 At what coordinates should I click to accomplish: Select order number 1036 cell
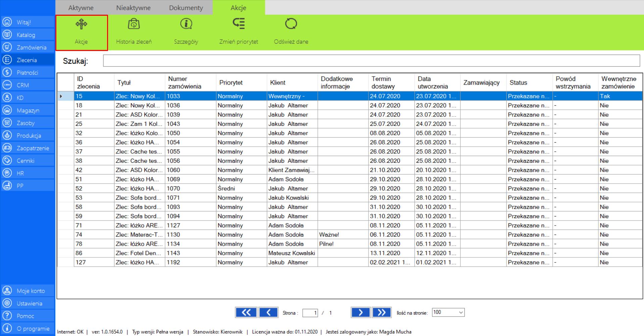(x=191, y=105)
